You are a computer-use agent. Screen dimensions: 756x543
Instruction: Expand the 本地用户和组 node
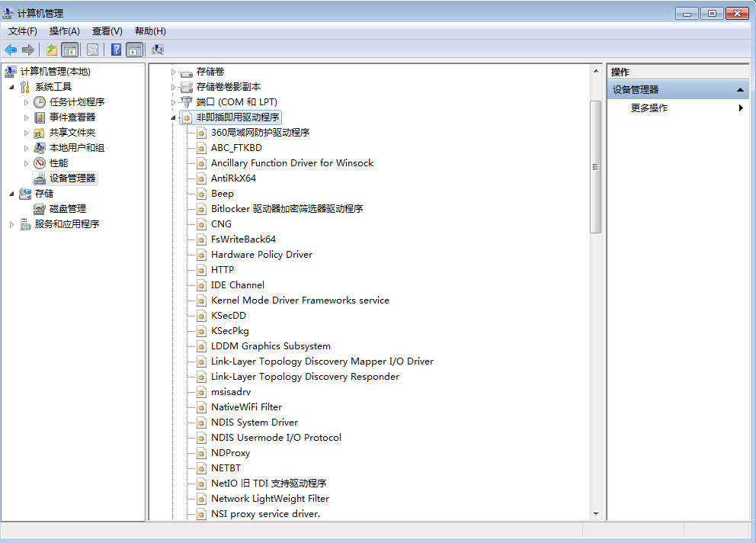click(26, 148)
